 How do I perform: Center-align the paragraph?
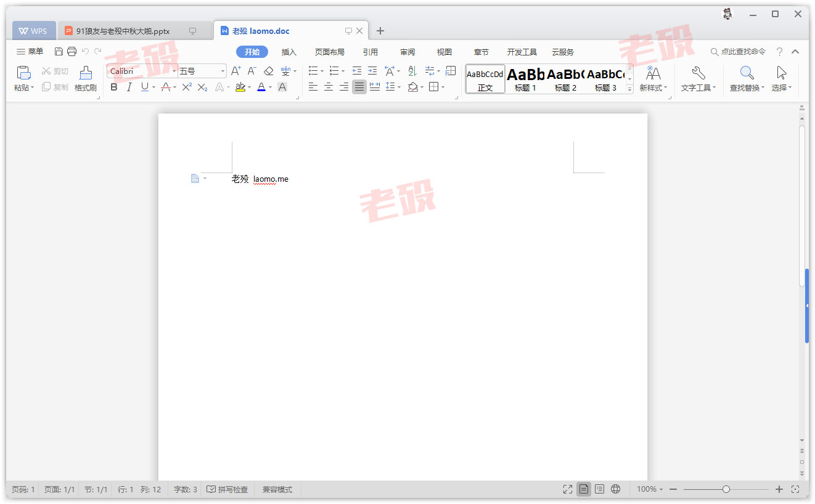tap(329, 87)
